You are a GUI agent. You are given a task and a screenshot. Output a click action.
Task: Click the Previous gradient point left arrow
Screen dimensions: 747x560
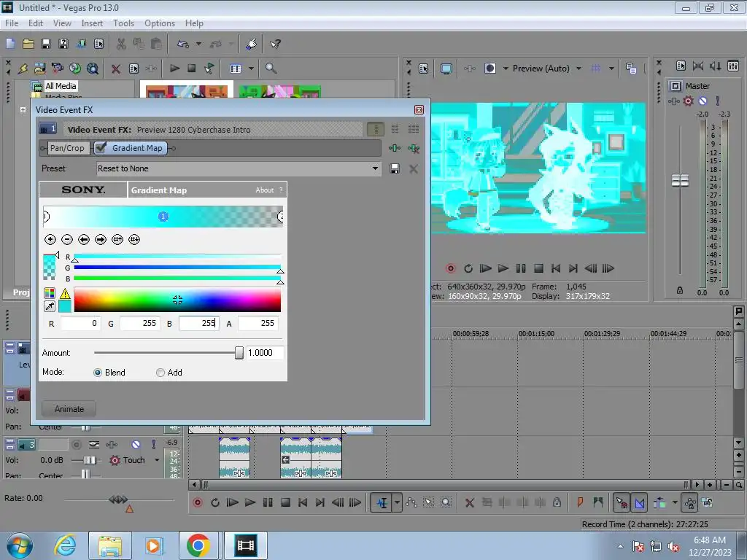coord(84,239)
